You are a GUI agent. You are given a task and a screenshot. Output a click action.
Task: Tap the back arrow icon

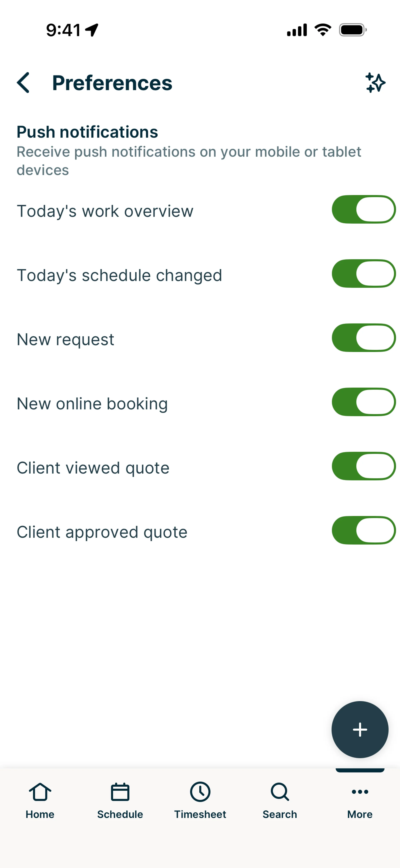click(23, 83)
